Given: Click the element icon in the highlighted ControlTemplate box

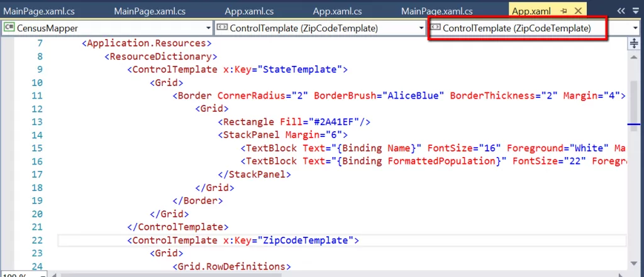Looking at the screenshot, I should (435, 28).
